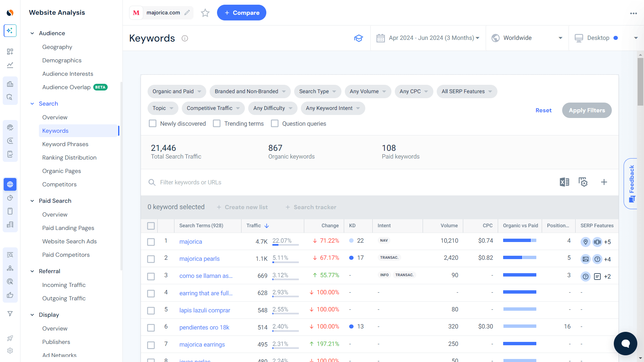Viewport: 644px width, 362px height.
Task: Open settings gear in left sidebar
Action: pyautogui.click(x=10, y=351)
